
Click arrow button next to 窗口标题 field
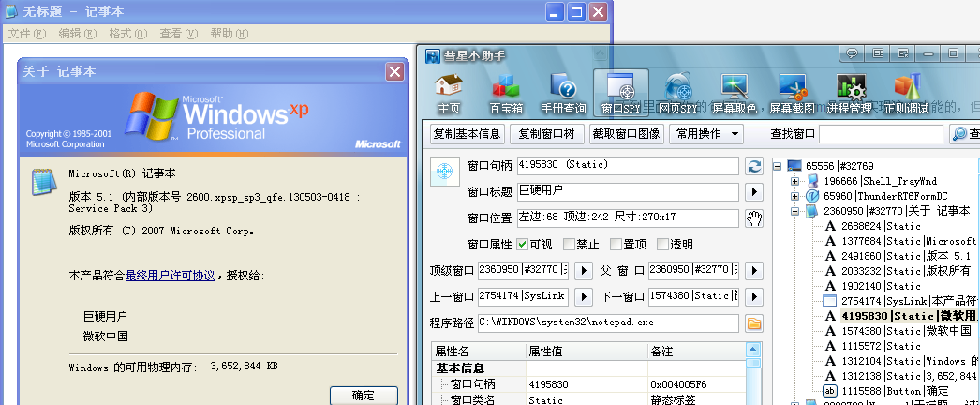754,192
